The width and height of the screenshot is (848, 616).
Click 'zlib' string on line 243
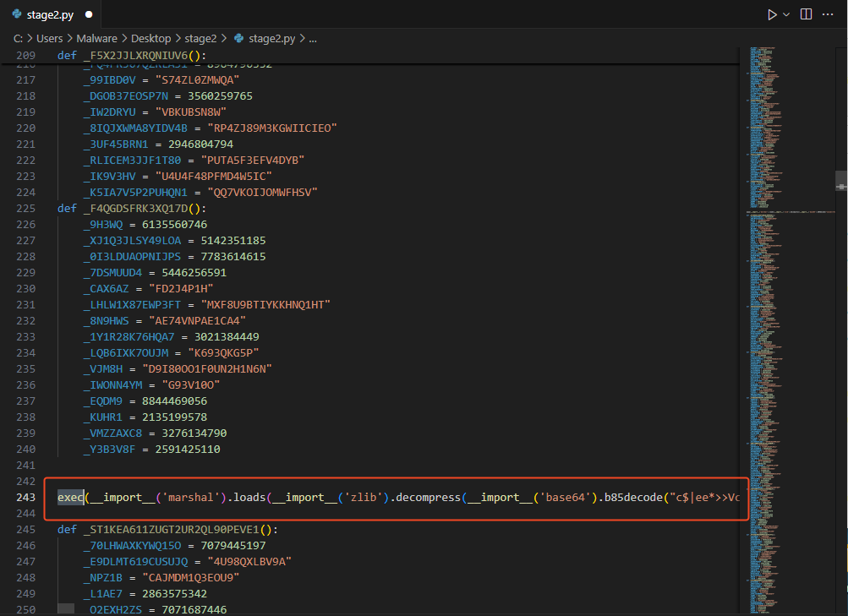coord(364,497)
